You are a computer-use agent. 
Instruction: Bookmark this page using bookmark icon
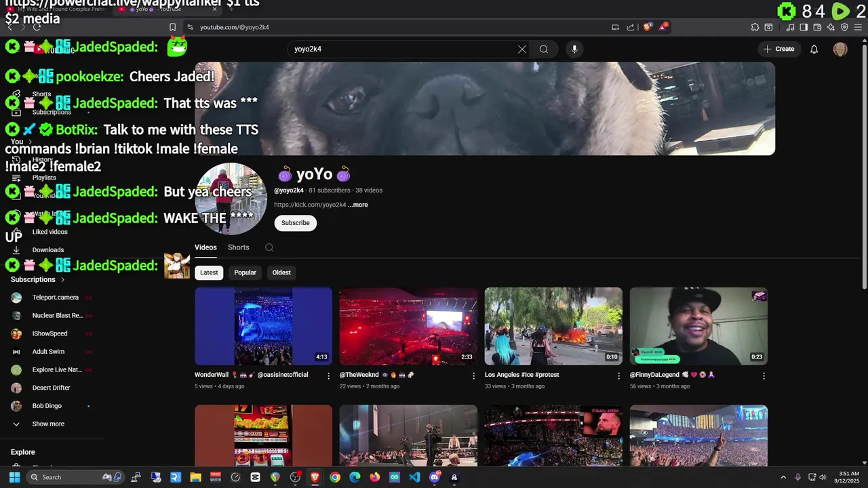click(x=172, y=27)
